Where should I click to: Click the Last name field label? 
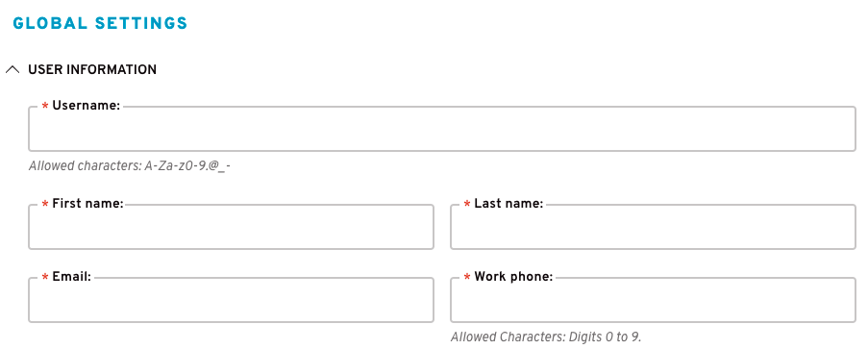508,204
